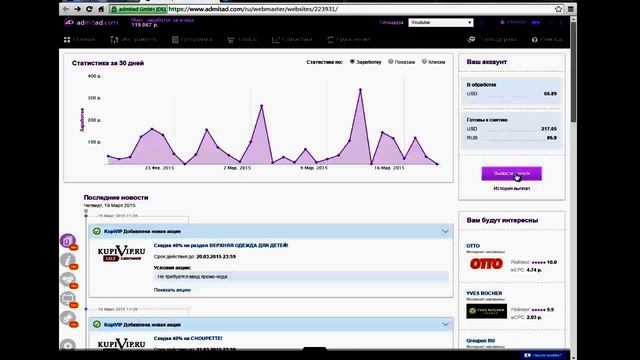Click the chart peak point near 2 March
Viewport: 640px width, 360px height.
point(261,106)
